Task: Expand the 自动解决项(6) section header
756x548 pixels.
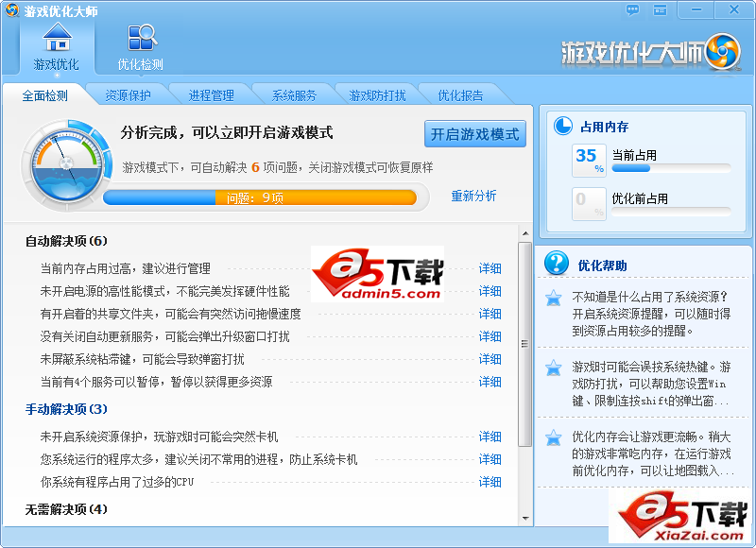Action: pyautogui.click(x=66, y=241)
